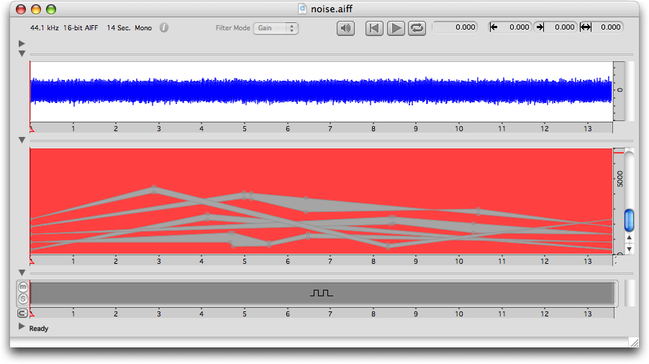Click the selection start arrow icon

point(493,27)
